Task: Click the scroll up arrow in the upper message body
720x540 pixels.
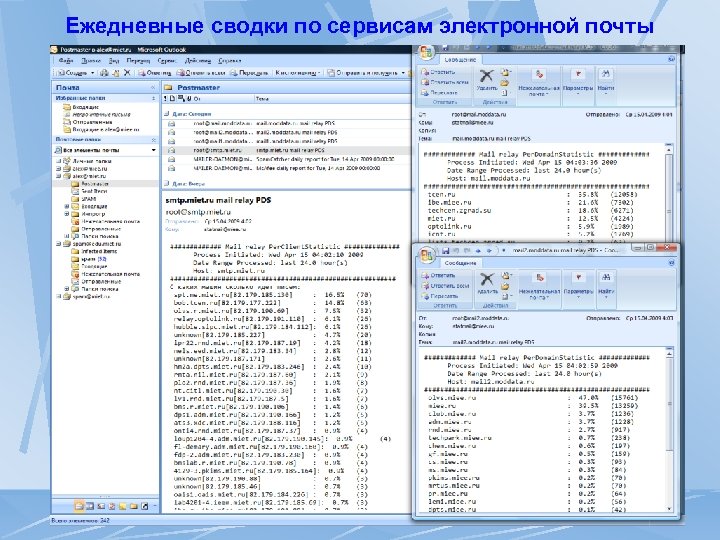Action: tap(669, 150)
